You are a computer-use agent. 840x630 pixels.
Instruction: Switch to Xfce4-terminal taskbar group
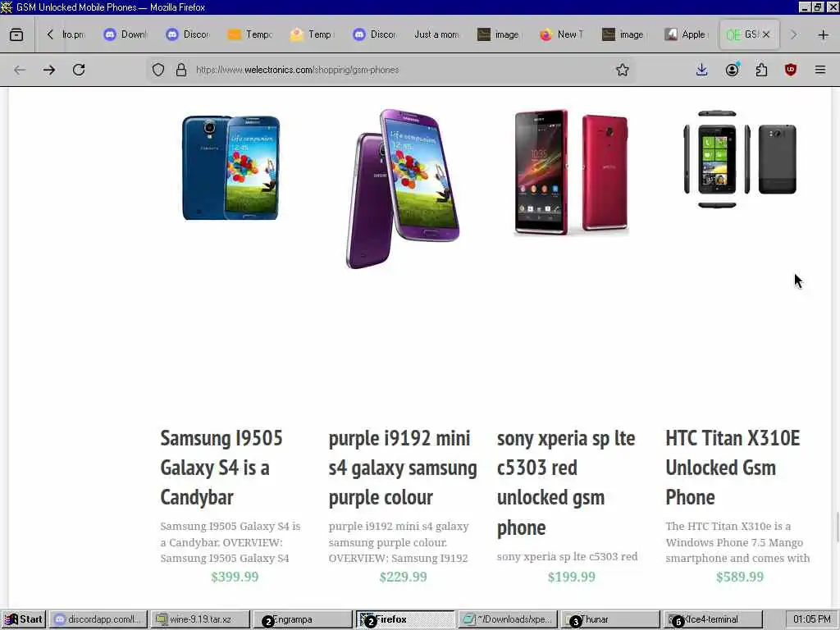[713, 619]
